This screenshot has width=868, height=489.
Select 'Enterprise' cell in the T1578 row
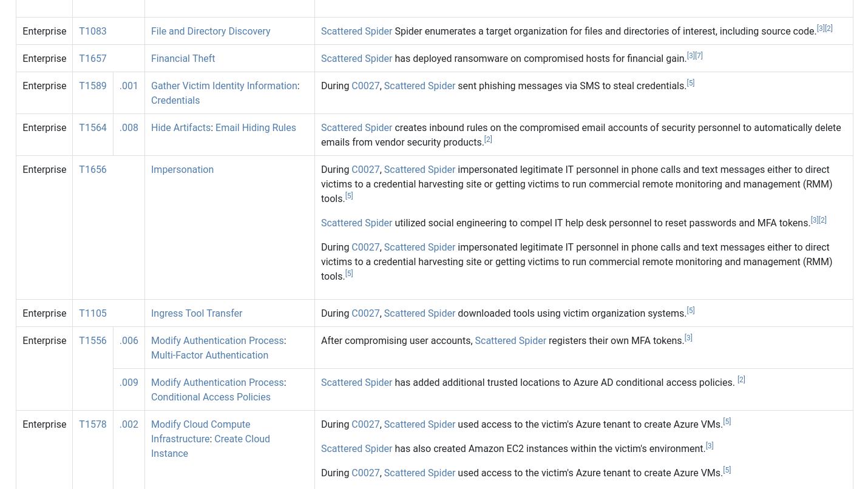coord(44,450)
